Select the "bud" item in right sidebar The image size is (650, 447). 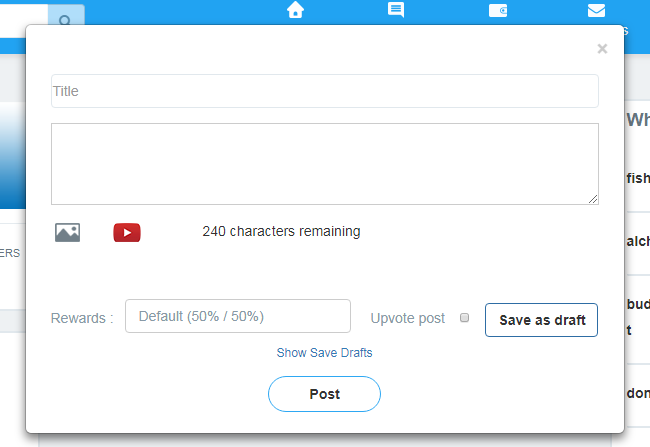[638, 304]
